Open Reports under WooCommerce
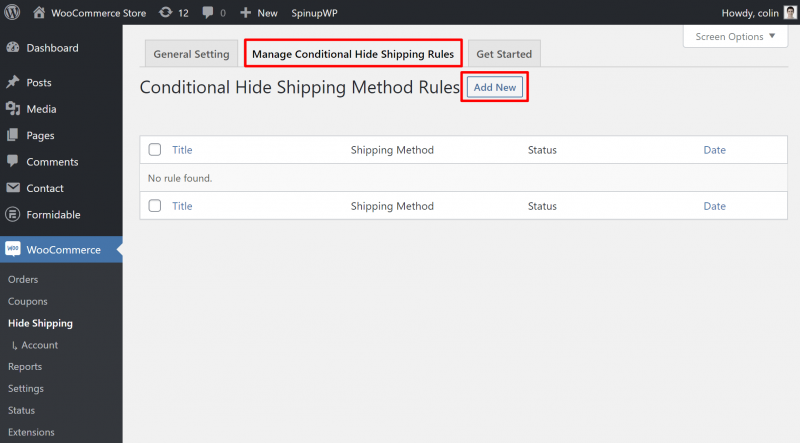The image size is (800, 443). coord(25,367)
